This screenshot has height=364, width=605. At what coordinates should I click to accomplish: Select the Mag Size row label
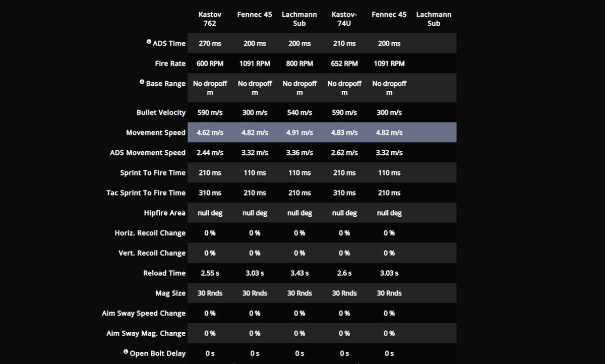click(x=170, y=293)
